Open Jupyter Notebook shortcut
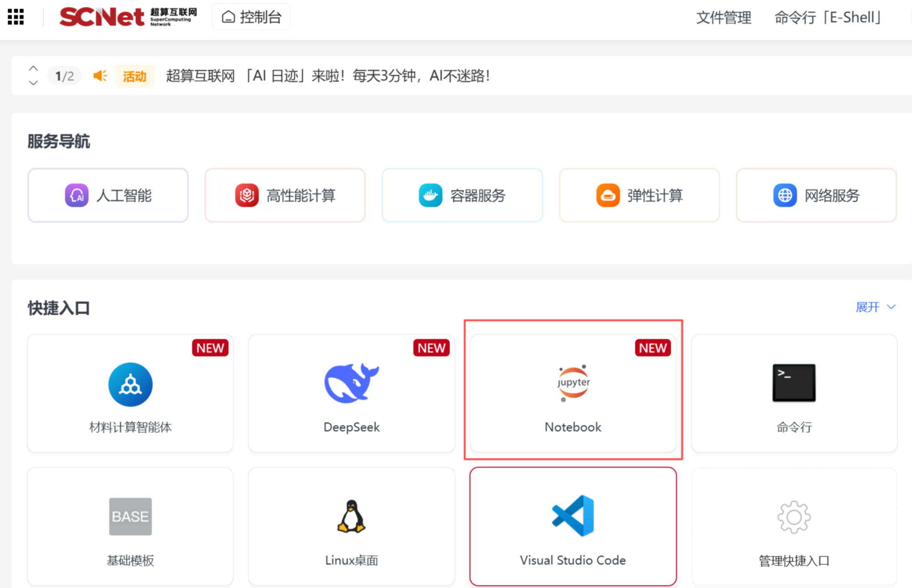This screenshot has height=588, width=912. 573,383
